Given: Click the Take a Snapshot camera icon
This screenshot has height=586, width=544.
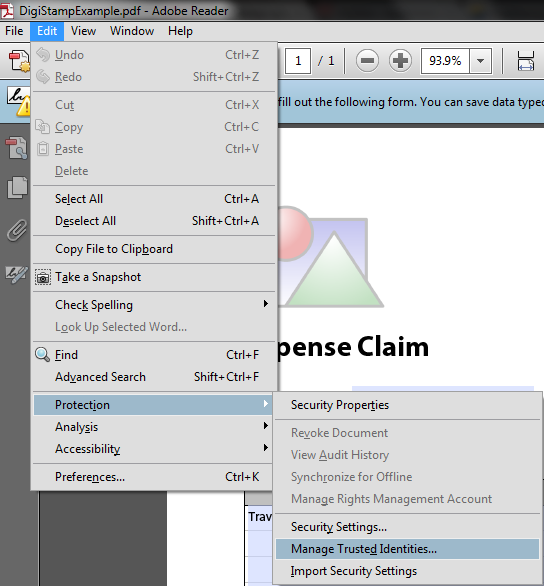Looking at the screenshot, I should pyautogui.click(x=43, y=277).
